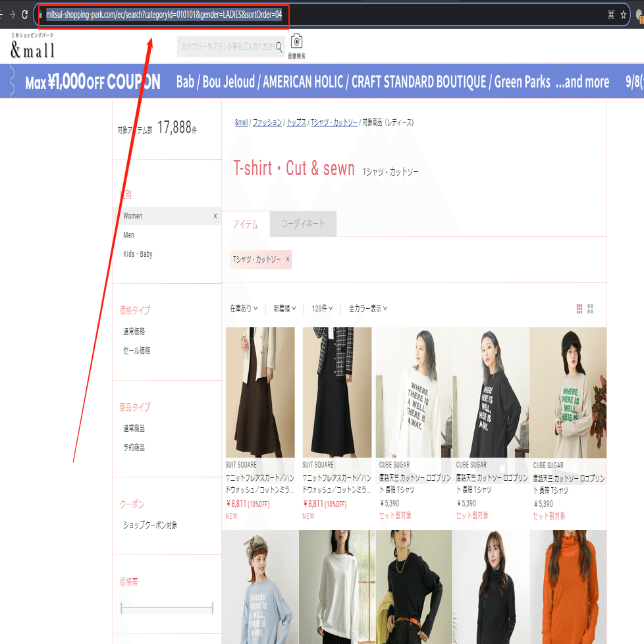Image resolution: width=644 pixels, height=644 pixels.
Task: Filter by ショップクーポン対象
Action: point(150,525)
